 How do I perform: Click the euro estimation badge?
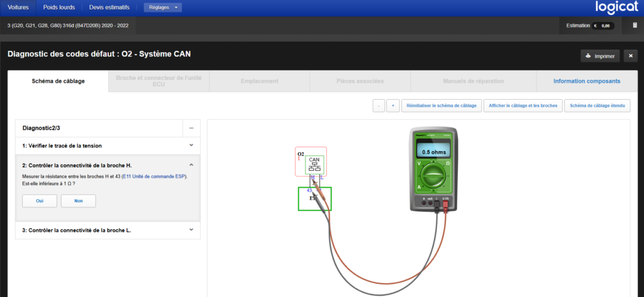click(x=602, y=26)
